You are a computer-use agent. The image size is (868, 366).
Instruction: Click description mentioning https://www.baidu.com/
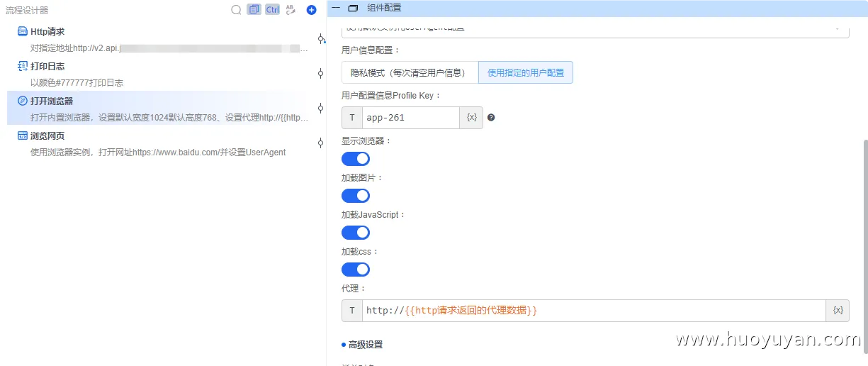[158, 152]
